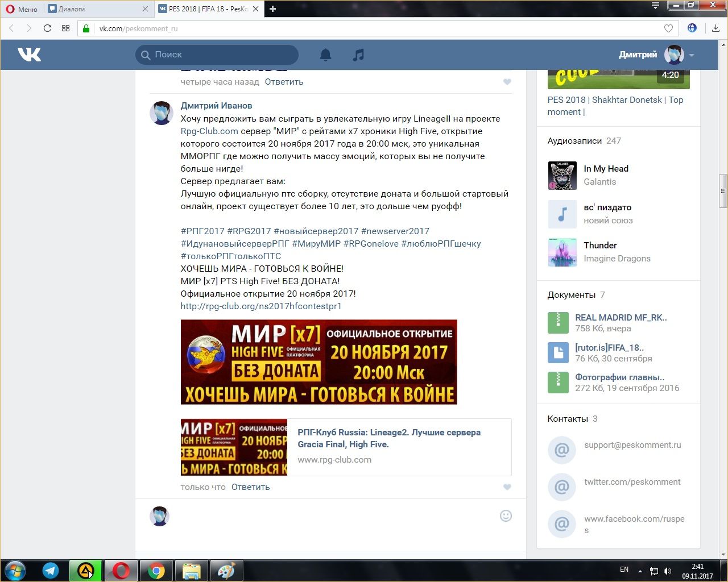Screen dimensions: 728x582
Task: Open Telegram from the taskbar
Action: pyautogui.click(x=51, y=571)
